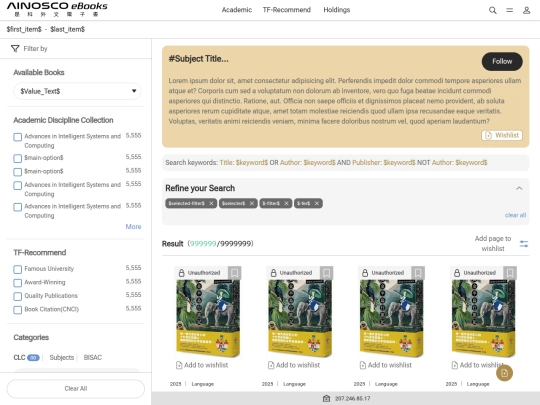Click lock icon on third book

pos(365,273)
